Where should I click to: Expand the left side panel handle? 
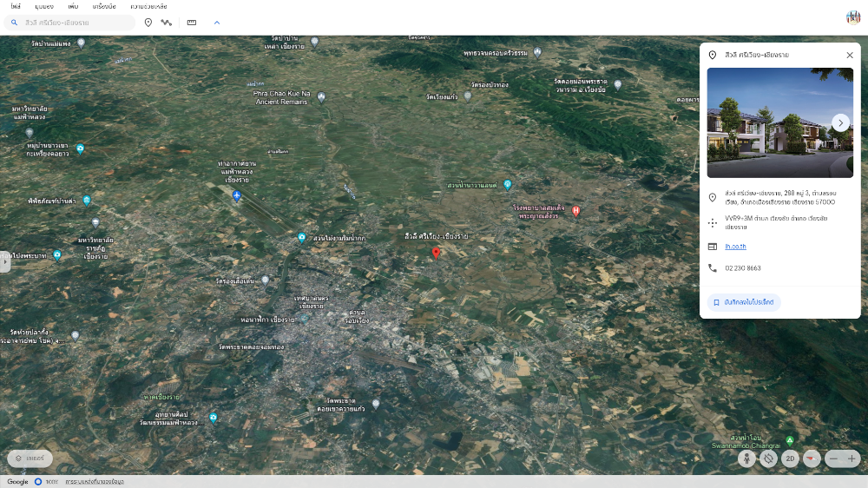tap(5, 261)
